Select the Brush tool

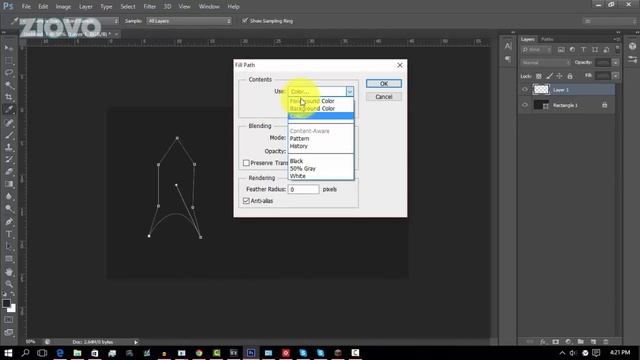click(9, 135)
